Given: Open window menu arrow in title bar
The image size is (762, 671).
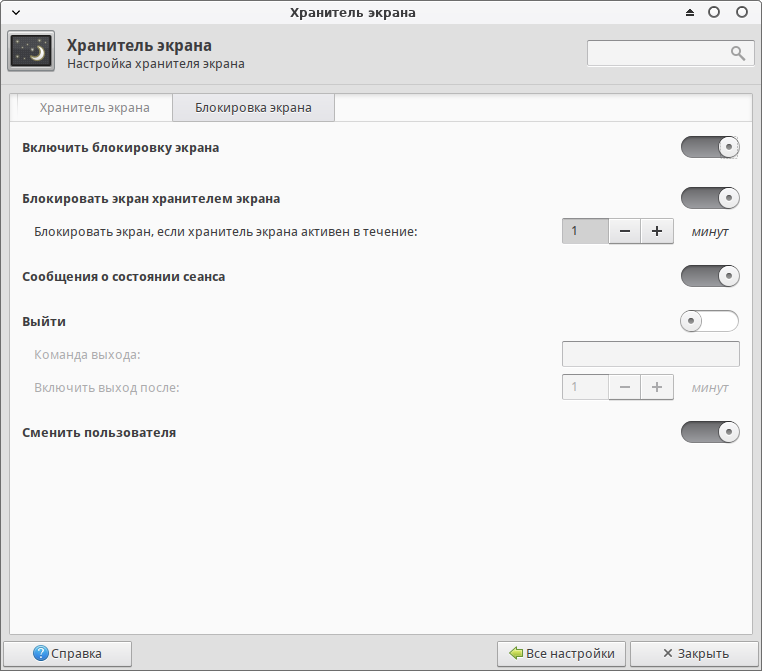Looking at the screenshot, I should click(x=16, y=13).
